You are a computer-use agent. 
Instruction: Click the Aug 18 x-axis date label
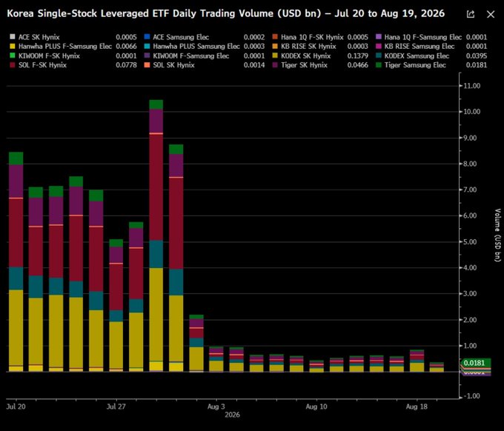417,407
